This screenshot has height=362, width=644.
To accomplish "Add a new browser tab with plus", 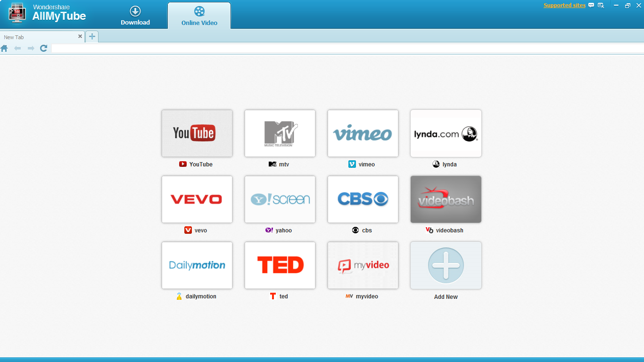I will [92, 37].
